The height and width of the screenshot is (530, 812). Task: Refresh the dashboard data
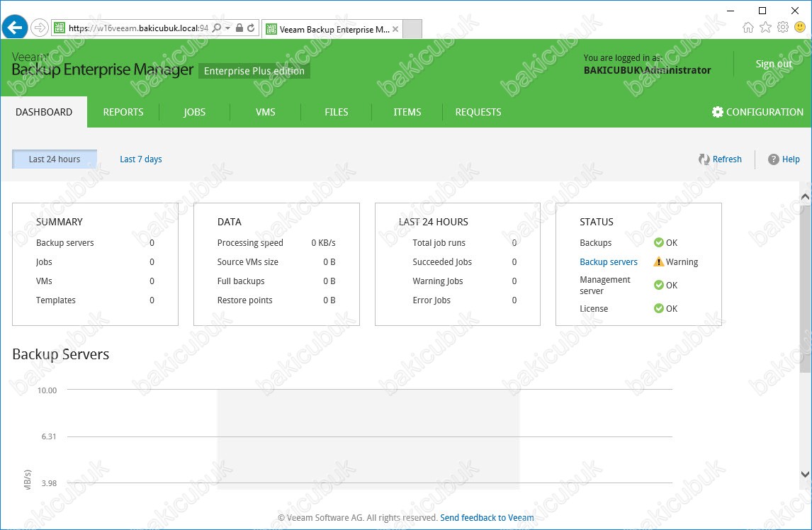point(720,159)
